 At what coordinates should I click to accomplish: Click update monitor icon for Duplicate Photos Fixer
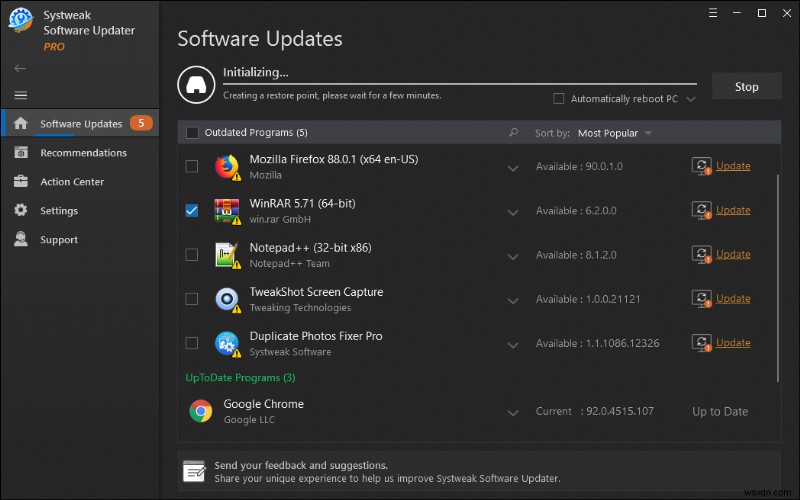point(702,343)
